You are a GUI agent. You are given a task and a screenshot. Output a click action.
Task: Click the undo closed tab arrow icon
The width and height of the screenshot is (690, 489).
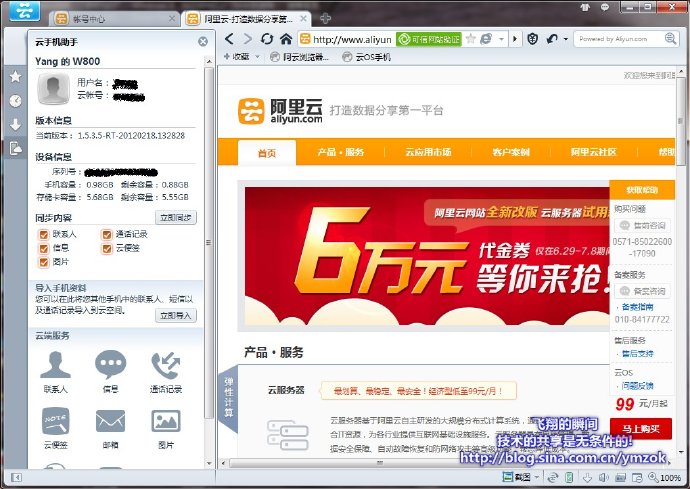[552, 39]
